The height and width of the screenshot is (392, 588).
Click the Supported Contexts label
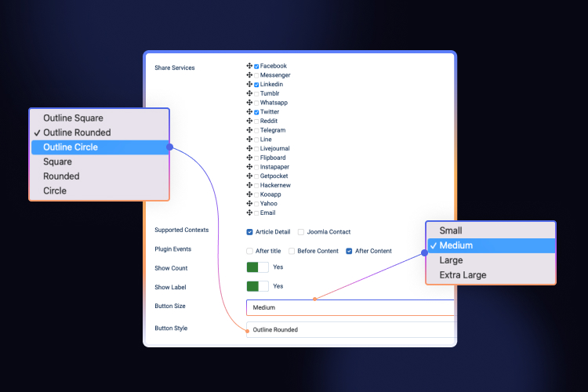point(182,230)
